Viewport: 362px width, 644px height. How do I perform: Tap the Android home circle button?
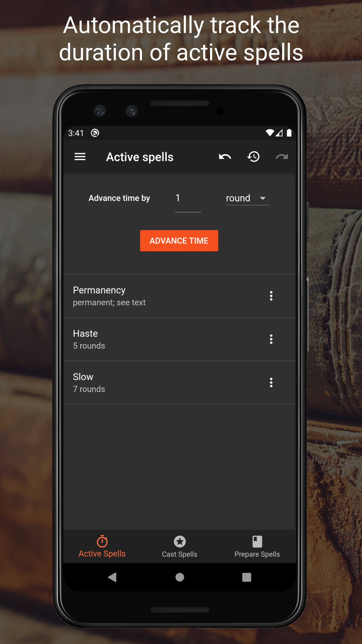click(x=180, y=577)
